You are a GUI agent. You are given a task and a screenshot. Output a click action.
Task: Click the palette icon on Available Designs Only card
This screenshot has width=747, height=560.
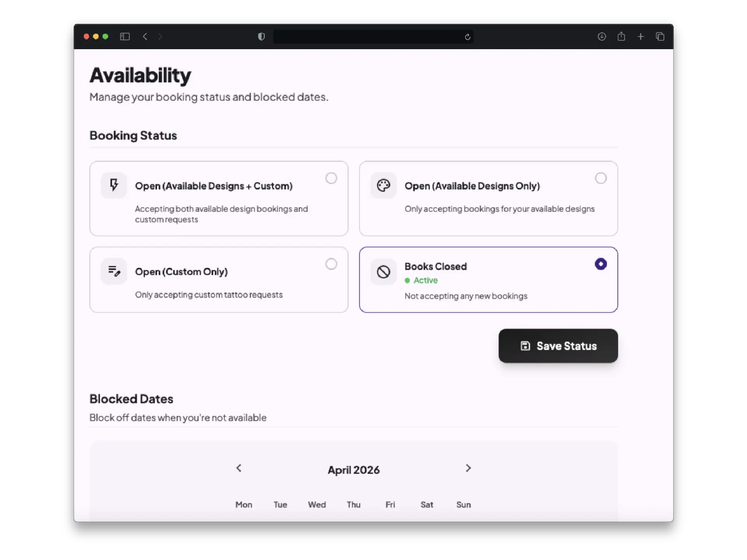click(x=383, y=185)
